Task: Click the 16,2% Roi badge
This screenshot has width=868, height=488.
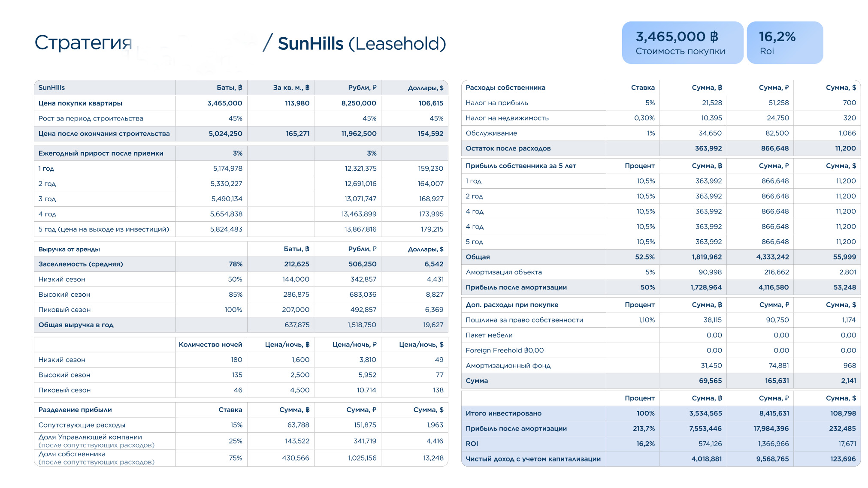Action: click(784, 43)
